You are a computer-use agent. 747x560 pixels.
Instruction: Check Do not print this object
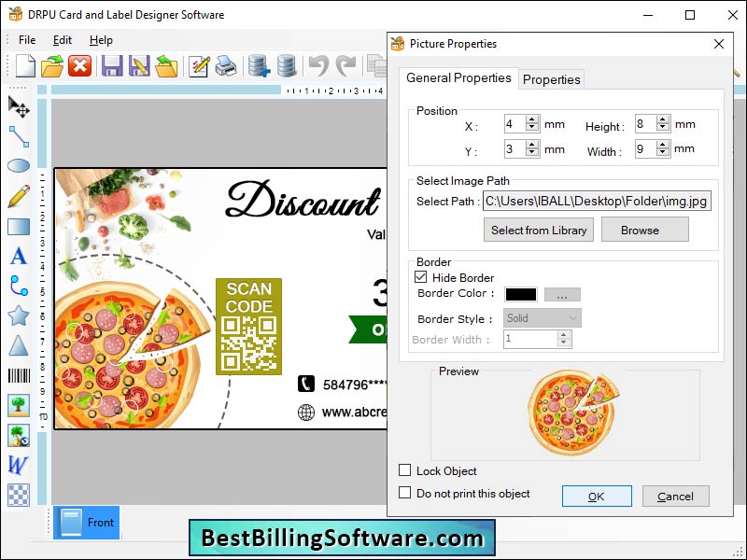click(404, 493)
